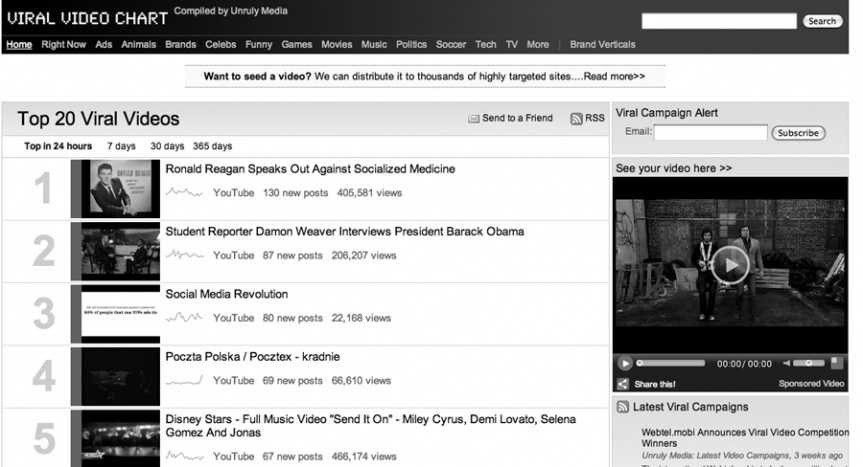Go to the Right Now section
The height and width of the screenshot is (467, 863).
click(64, 45)
